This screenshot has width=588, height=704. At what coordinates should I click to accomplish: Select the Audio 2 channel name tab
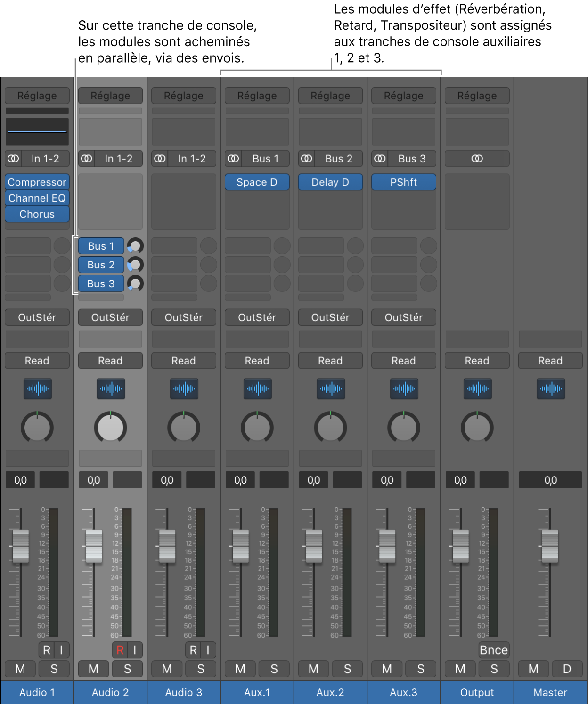tap(110, 692)
